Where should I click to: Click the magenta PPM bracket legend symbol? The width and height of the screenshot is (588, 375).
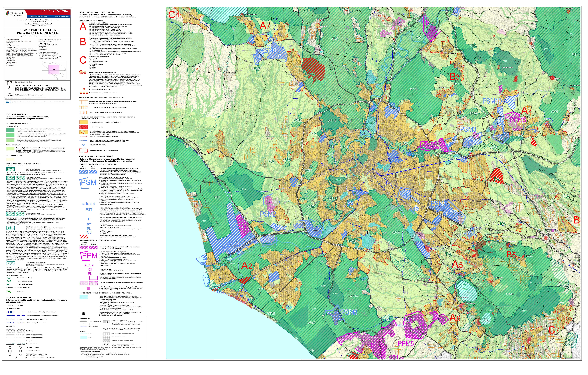point(89,256)
